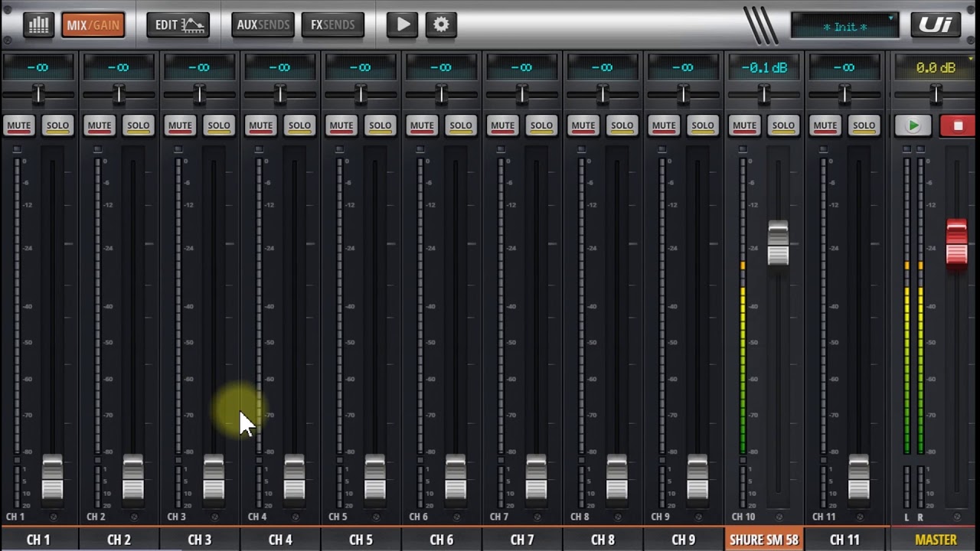Click the red Master fader knob
The width and height of the screenshot is (980, 551).
coord(956,243)
